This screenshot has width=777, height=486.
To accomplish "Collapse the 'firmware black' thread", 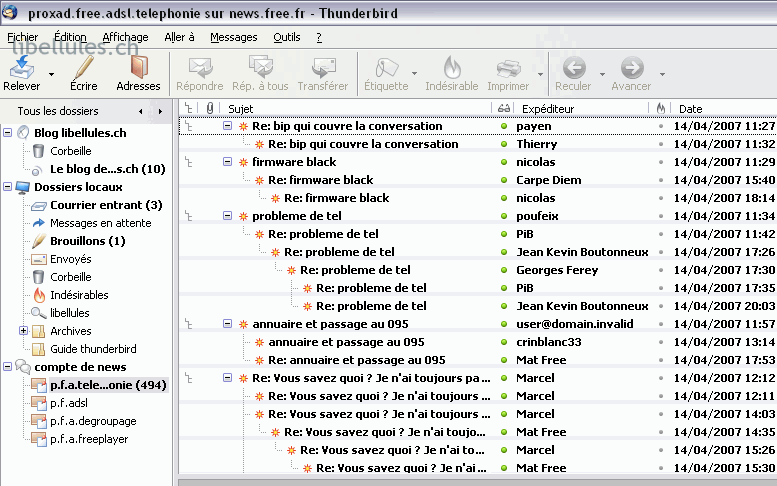I will click(x=227, y=162).
